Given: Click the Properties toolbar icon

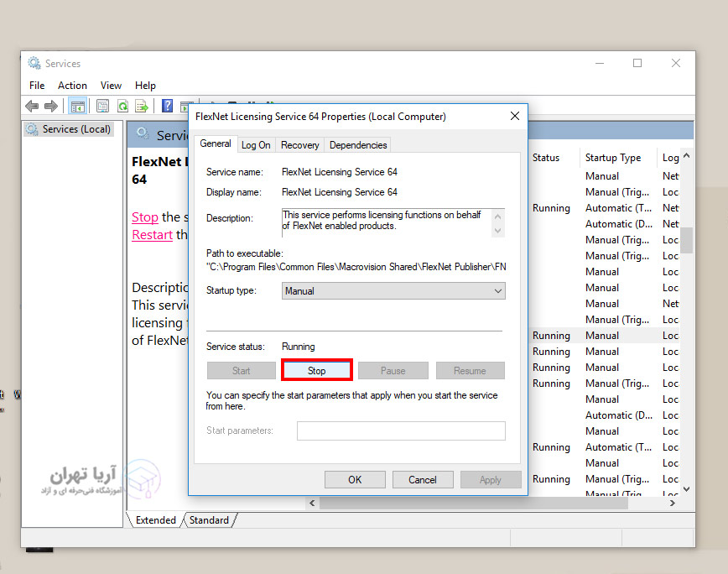Looking at the screenshot, I should [x=102, y=106].
